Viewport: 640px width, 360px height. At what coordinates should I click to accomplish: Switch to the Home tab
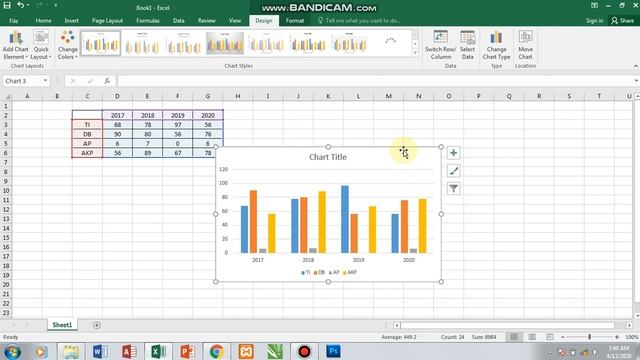[x=43, y=20]
